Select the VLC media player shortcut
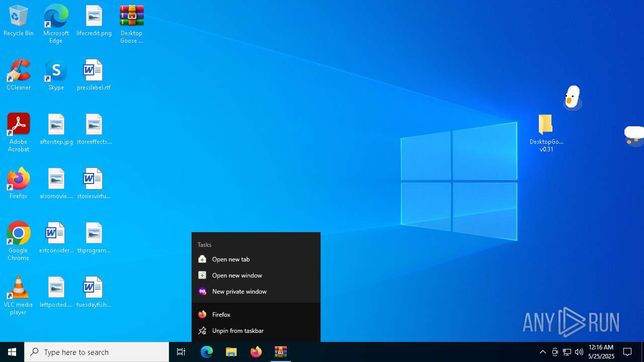 click(x=19, y=296)
